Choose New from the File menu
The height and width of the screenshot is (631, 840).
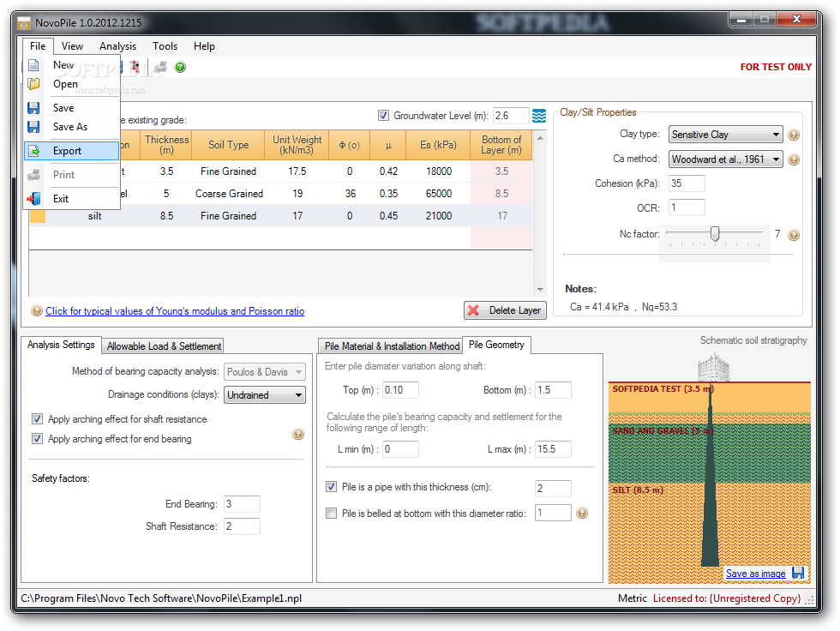(72, 65)
